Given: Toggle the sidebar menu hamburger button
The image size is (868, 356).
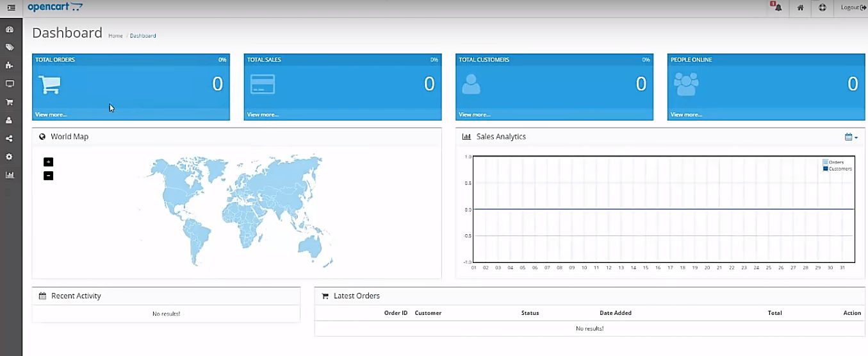Looking at the screenshot, I should click(11, 8).
